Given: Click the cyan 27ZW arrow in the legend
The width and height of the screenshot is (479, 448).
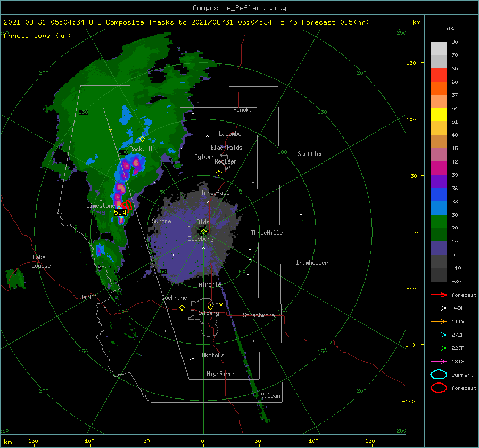Looking at the screenshot, I should coord(439,335).
